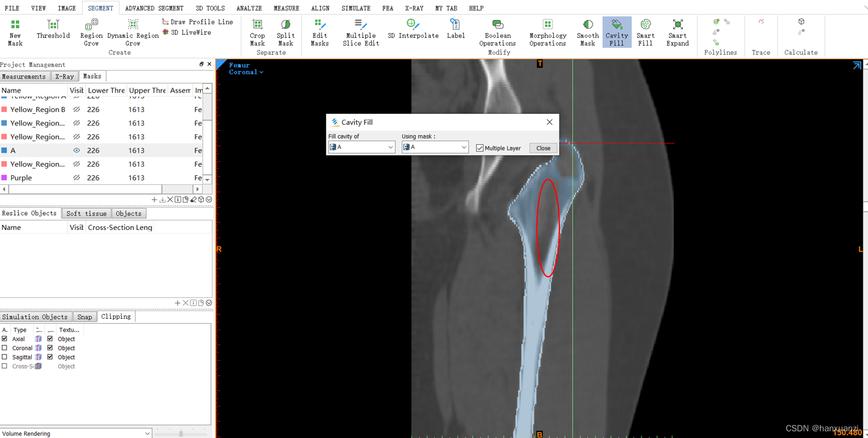The width and height of the screenshot is (868, 438).
Task: Open the Coronal view orientation dropdown
Action: point(246,72)
